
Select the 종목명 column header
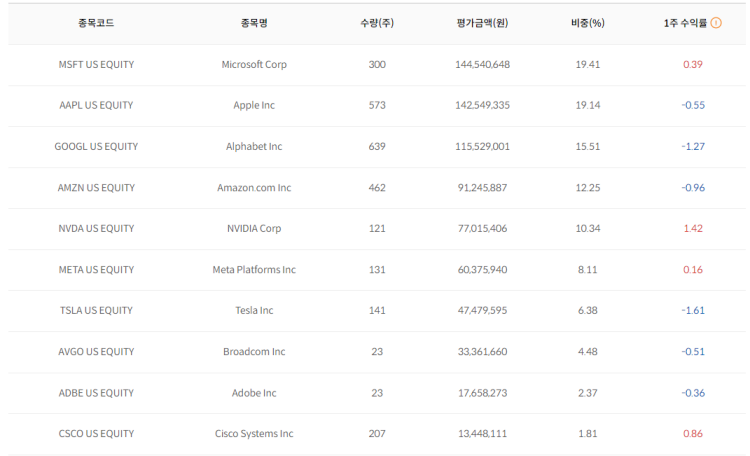point(254,23)
